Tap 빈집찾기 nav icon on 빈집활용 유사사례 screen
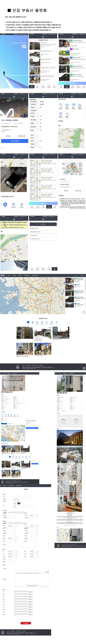The image size is (86, 644). point(37,87)
